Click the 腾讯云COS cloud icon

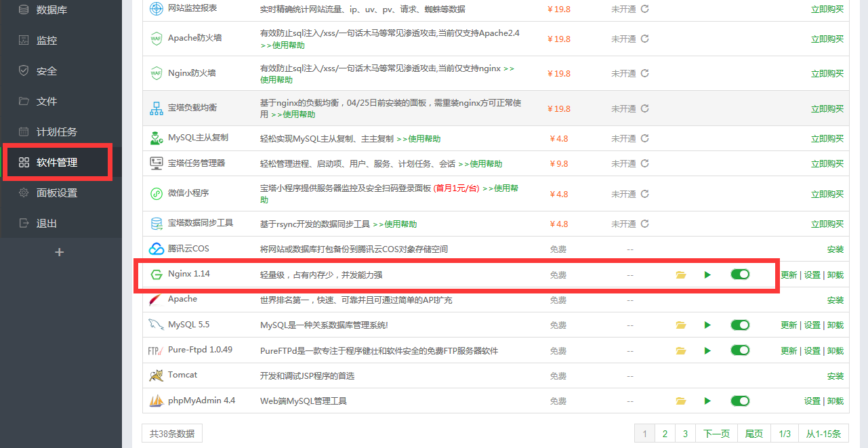tap(156, 249)
